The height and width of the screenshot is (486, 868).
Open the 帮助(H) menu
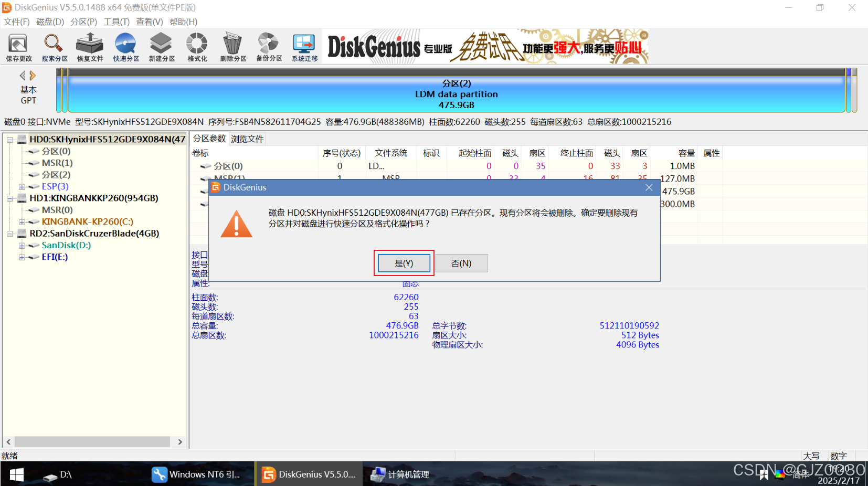183,22
